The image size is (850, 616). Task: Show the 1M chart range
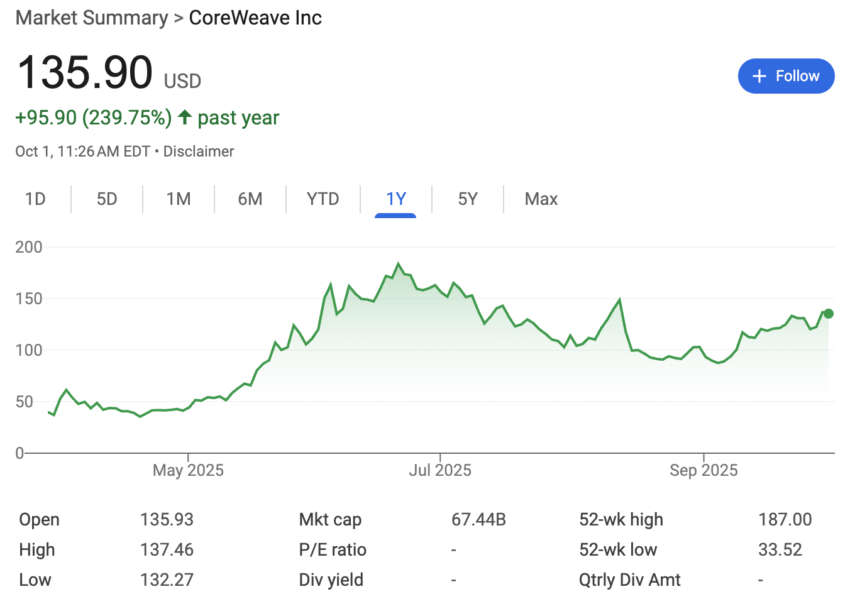179,199
